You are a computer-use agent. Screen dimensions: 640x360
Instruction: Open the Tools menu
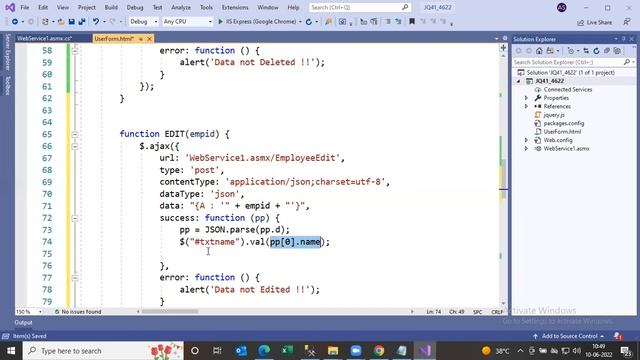coord(206,7)
